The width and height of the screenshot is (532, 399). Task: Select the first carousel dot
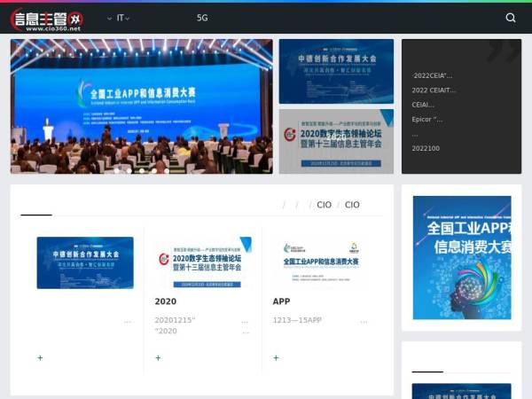(117, 171)
